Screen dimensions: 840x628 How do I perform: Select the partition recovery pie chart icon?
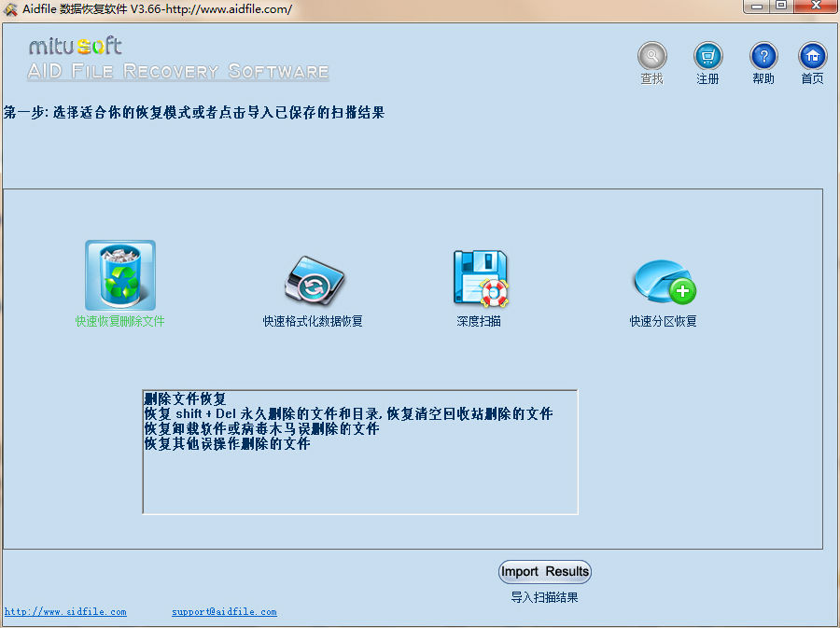(664, 281)
